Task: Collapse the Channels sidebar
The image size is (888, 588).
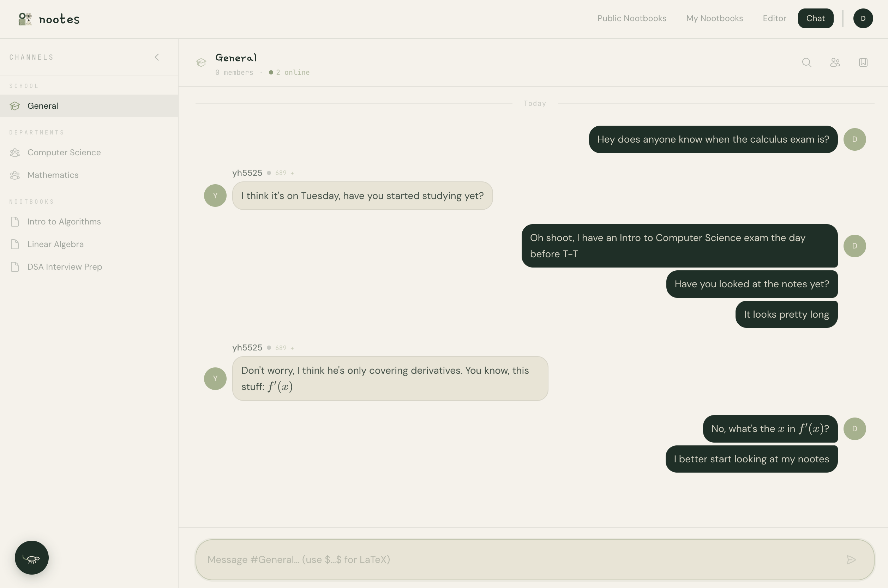Action: [157, 58]
